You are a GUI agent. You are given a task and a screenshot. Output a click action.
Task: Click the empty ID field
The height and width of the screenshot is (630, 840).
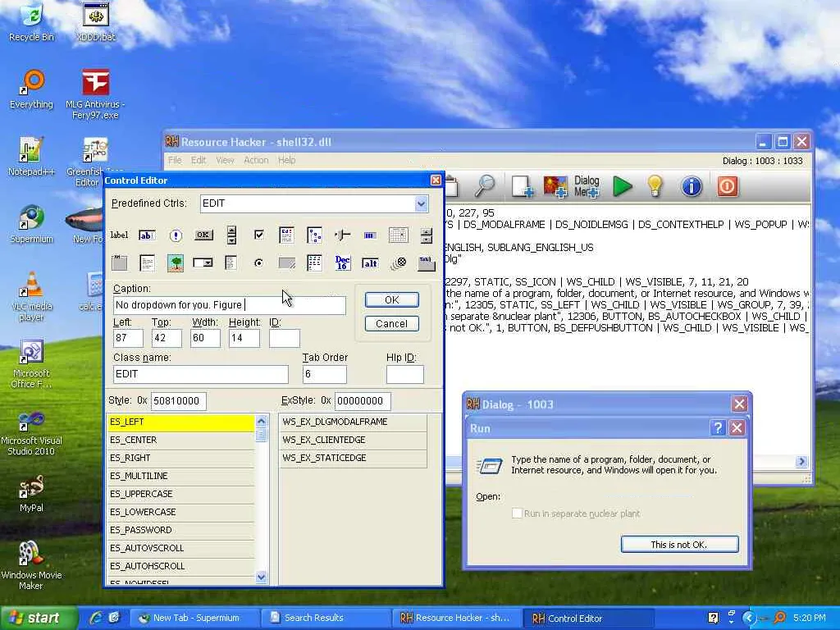[x=284, y=338]
